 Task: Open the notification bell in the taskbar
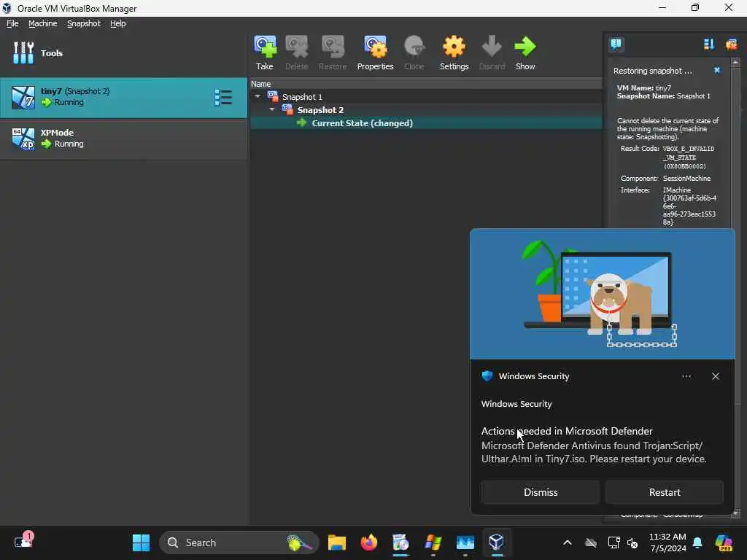coord(697,542)
